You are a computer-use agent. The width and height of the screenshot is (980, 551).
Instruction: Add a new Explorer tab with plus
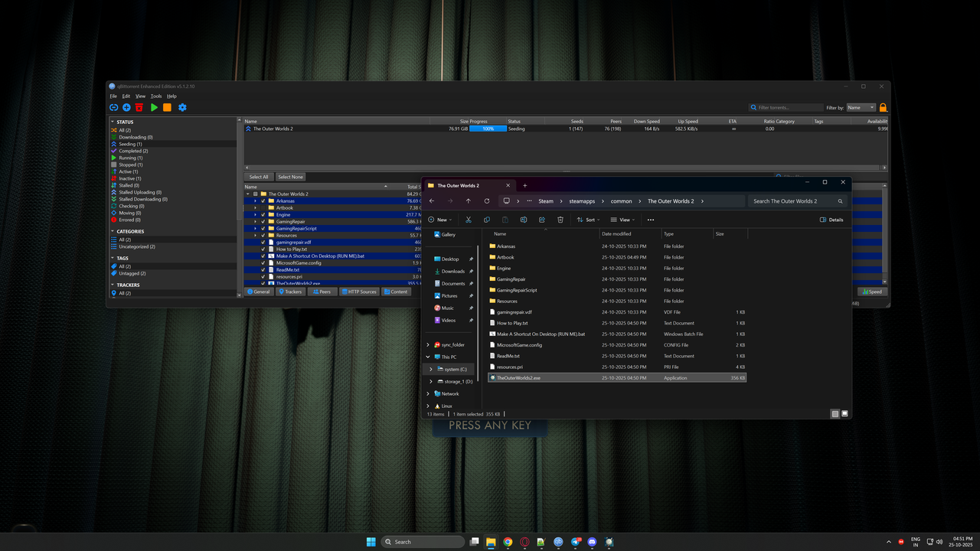(525, 185)
